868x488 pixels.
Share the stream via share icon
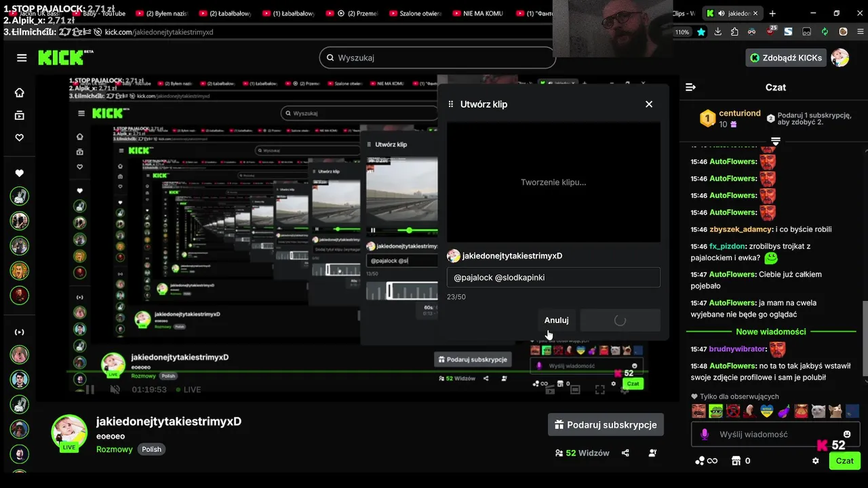click(625, 453)
